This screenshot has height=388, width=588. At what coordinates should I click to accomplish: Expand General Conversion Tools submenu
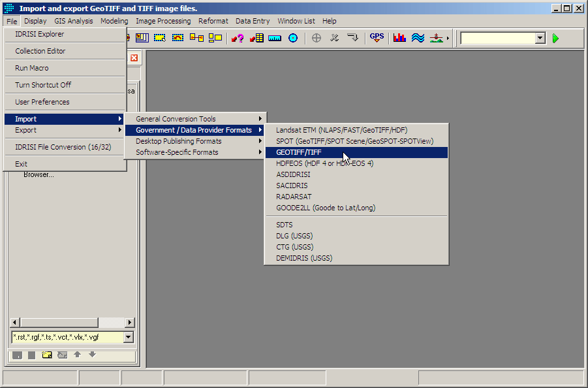coord(195,119)
